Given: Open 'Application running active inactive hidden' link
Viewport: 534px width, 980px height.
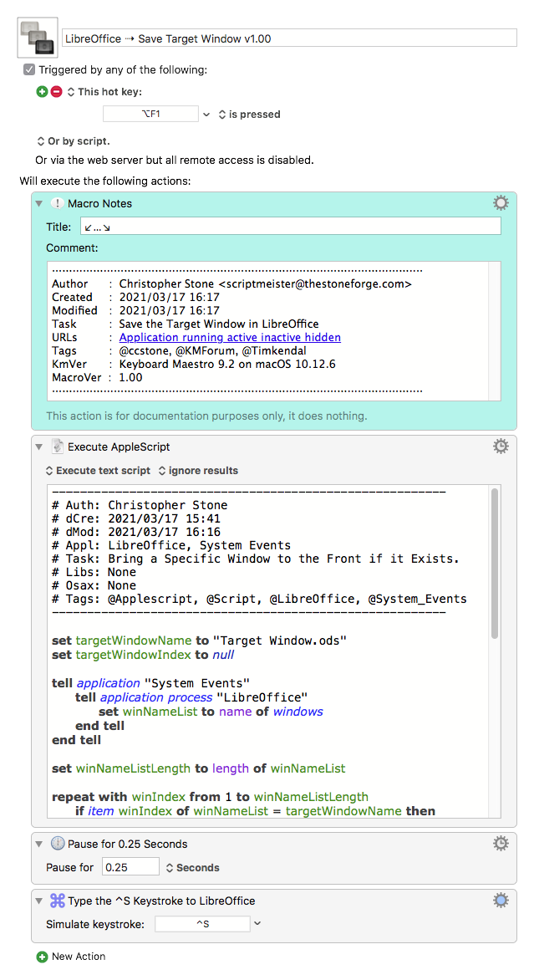Looking at the screenshot, I should [230, 338].
